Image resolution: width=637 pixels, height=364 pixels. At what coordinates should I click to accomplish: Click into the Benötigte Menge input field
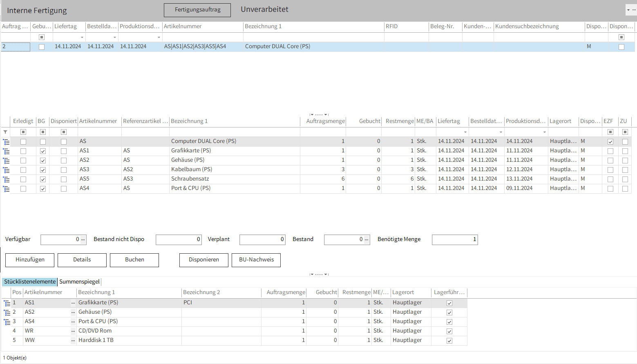coord(454,239)
